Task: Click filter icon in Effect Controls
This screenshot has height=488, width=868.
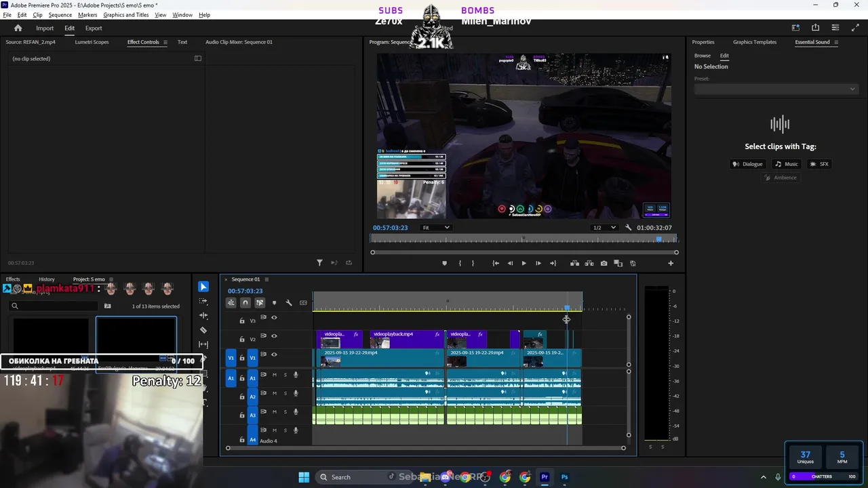Action: click(319, 262)
